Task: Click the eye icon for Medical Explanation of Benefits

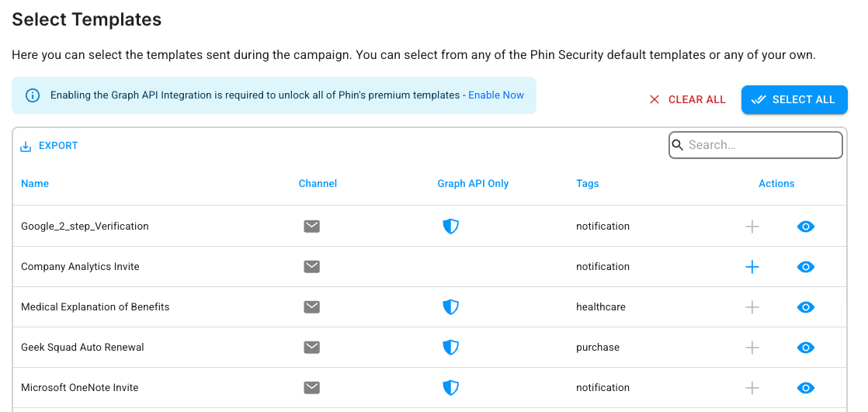Action: pyautogui.click(x=805, y=307)
